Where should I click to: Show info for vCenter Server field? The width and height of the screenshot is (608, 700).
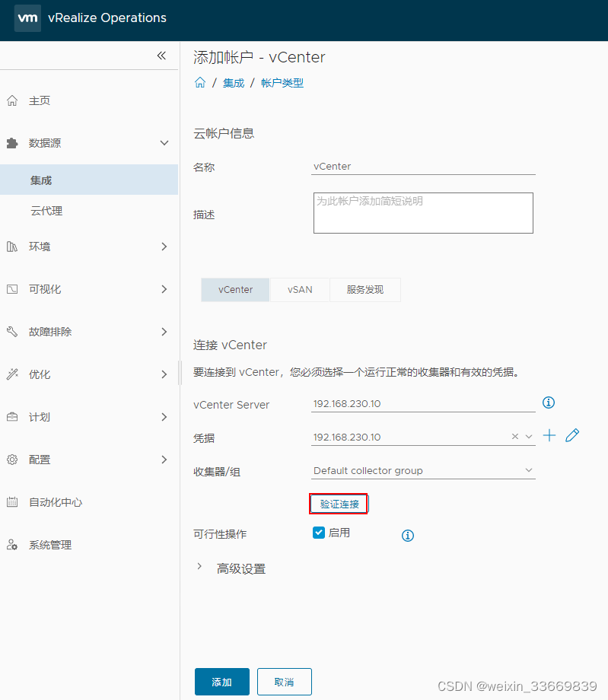(549, 402)
